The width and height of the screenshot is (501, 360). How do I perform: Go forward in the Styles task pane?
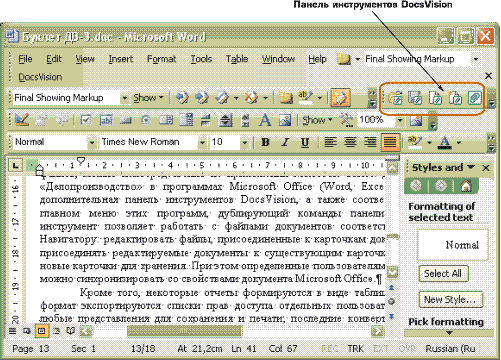click(440, 186)
